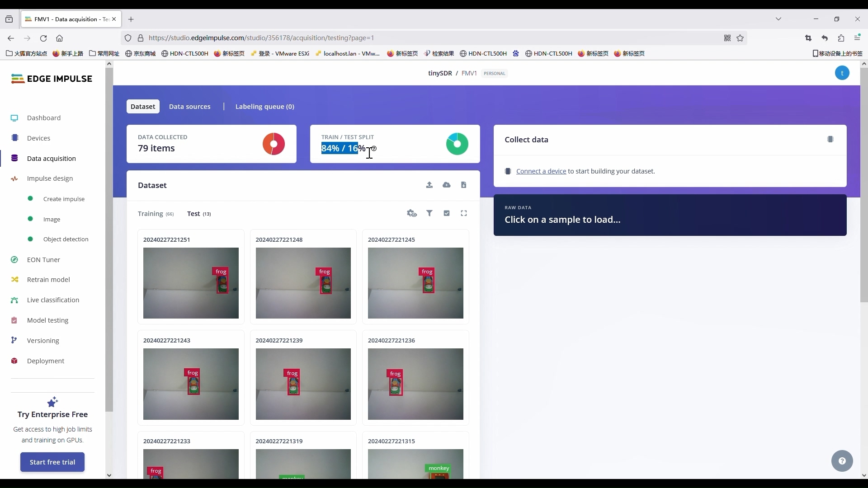The height and width of the screenshot is (488, 868).
Task: Open the list all tabs dropdown
Action: [778, 19]
